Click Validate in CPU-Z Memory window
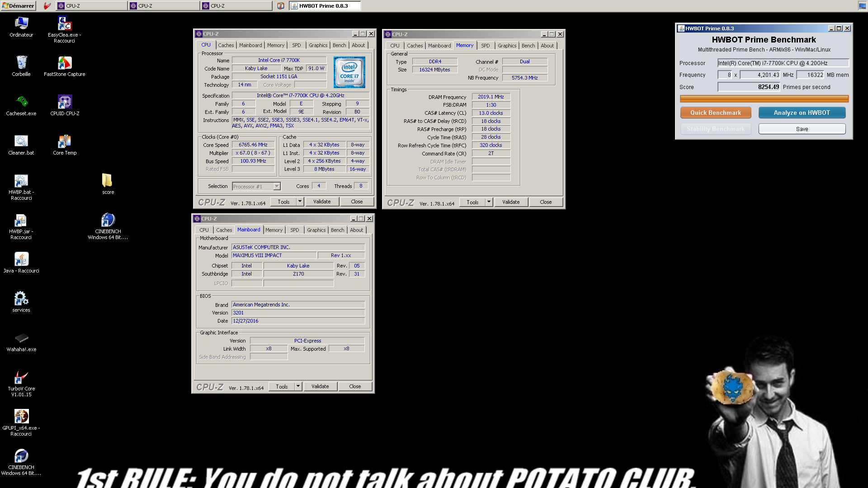Image resolution: width=868 pixels, height=488 pixels. coord(511,202)
